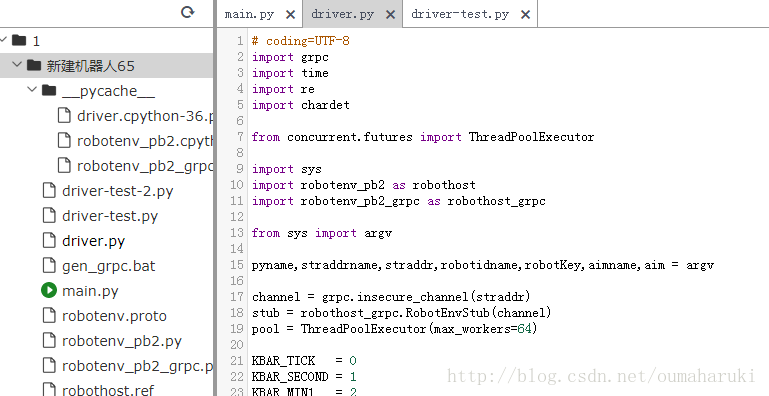Image resolution: width=769 pixels, height=396 pixels.
Task: Select robothost.ref file in tree
Action: [x=108, y=391]
